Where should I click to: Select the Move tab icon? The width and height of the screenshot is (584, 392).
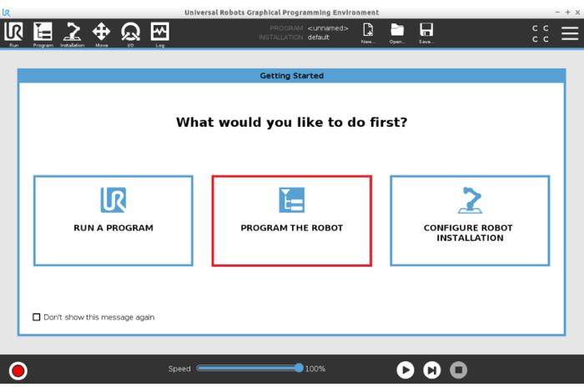[101, 33]
